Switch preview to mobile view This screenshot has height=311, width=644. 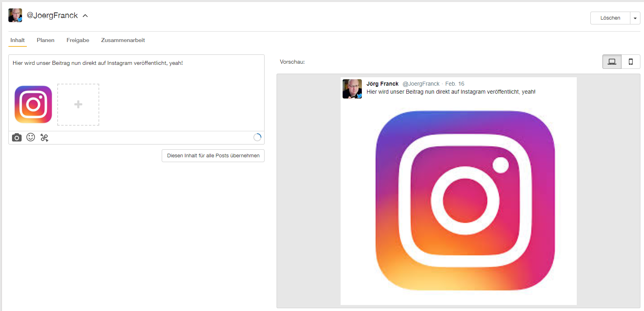coord(631,62)
